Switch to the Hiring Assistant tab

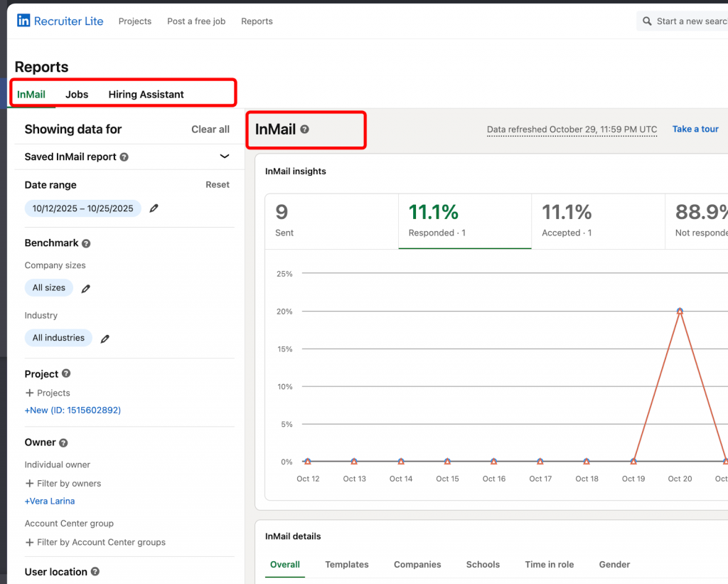pos(146,94)
